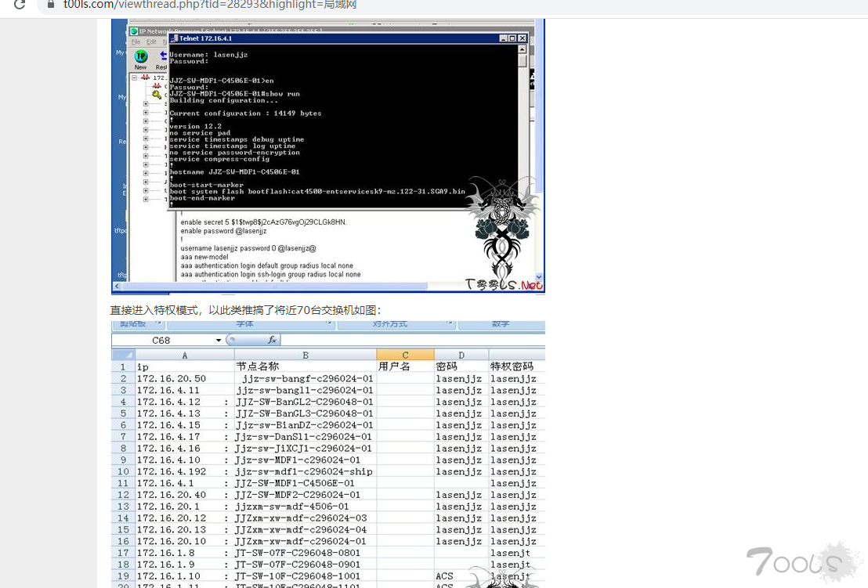
Task: Click 'enable password @lasenjjz' config line
Action: 223,231
